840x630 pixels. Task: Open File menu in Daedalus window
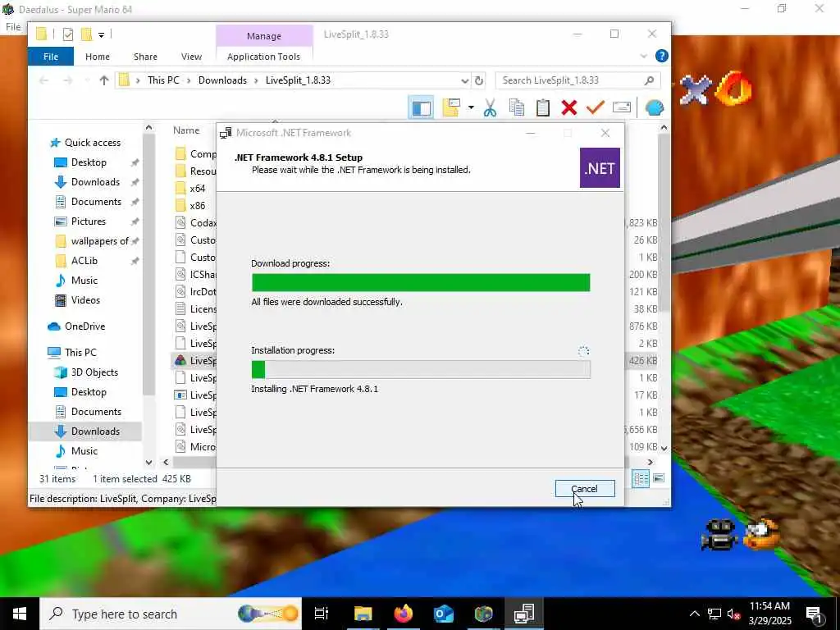(13, 27)
